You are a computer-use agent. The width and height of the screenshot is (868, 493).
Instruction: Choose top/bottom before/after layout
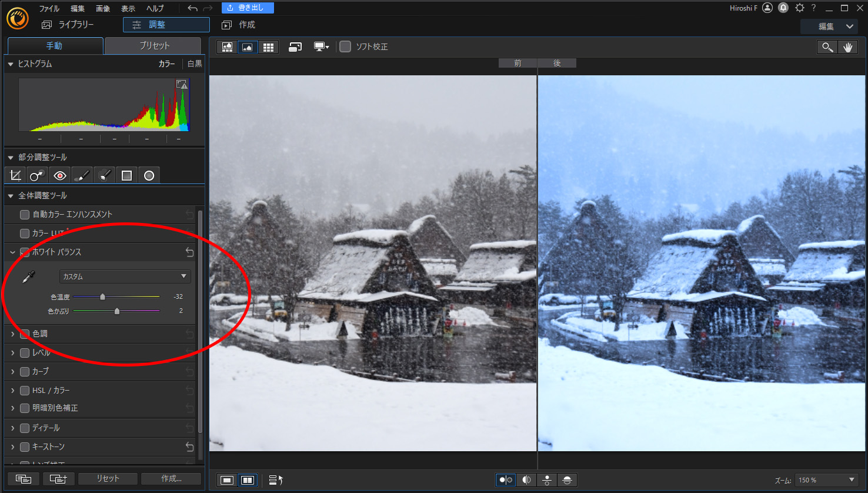546,480
